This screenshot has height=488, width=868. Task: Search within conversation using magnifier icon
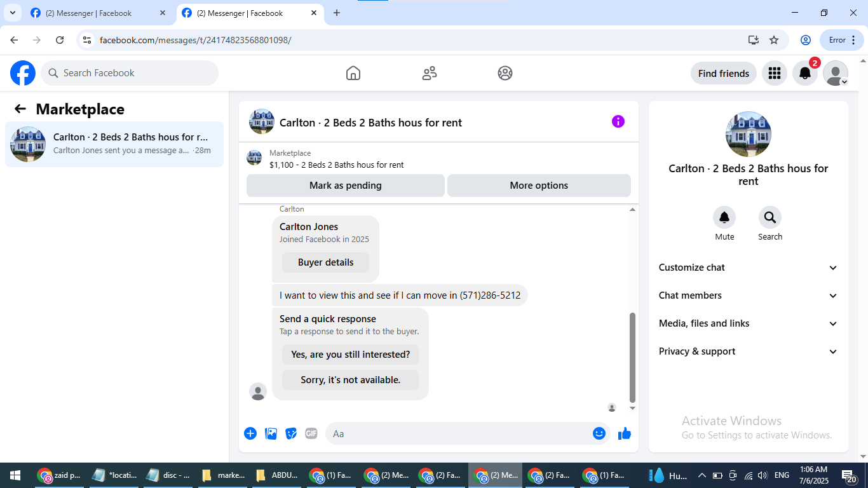pyautogui.click(x=770, y=218)
